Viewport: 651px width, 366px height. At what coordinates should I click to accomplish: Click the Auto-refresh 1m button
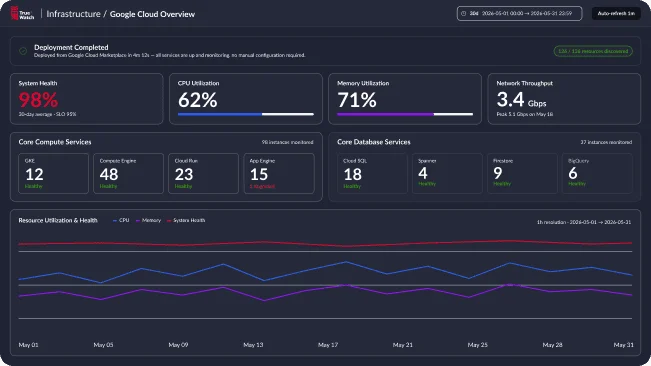[616, 13]
